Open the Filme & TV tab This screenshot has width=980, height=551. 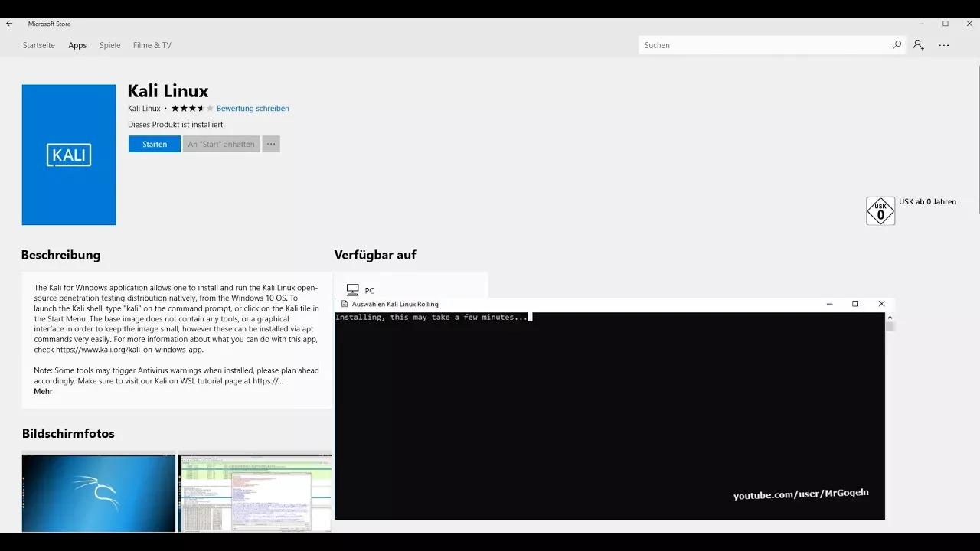tap(152, 45)
